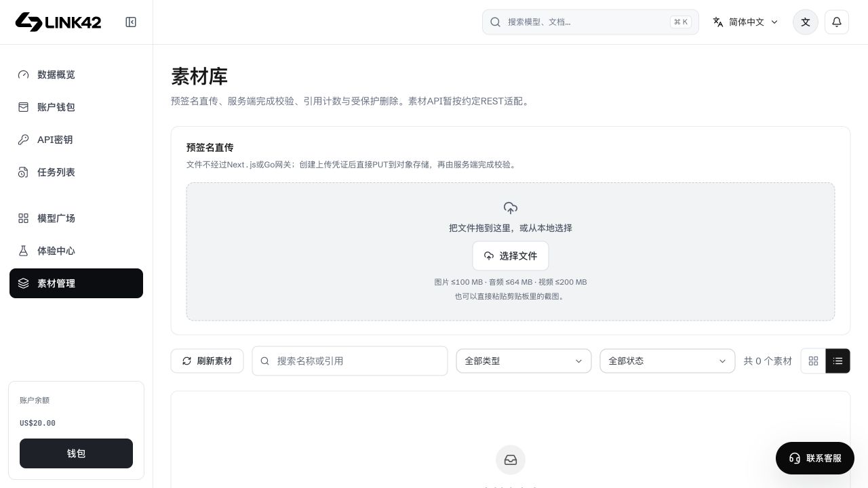Collapse the sidebar panel icon
The image size is (868, 488).
(131, 22)
